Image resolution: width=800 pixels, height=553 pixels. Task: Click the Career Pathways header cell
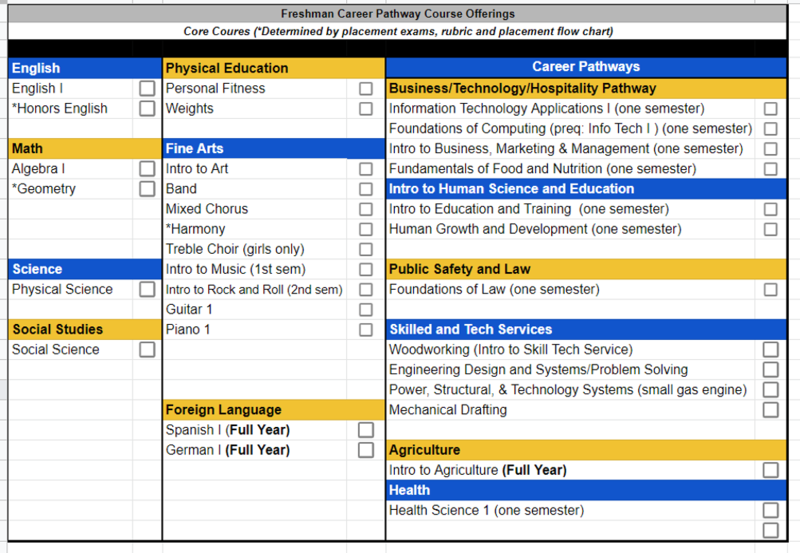(x=586, y=67)
